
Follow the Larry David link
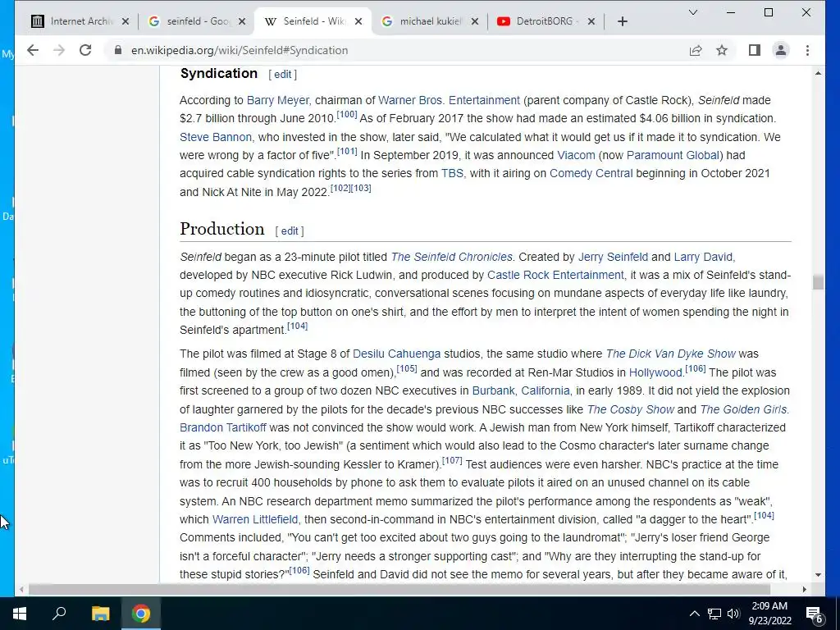(703, 257)
